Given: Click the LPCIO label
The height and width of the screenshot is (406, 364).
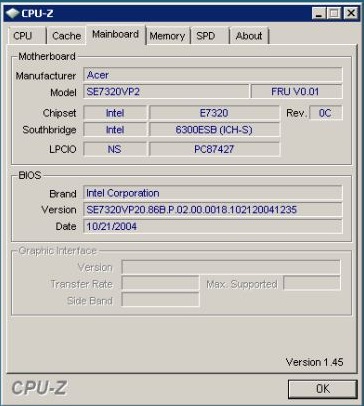Looking at the screenshot, I should coord(63,149).
